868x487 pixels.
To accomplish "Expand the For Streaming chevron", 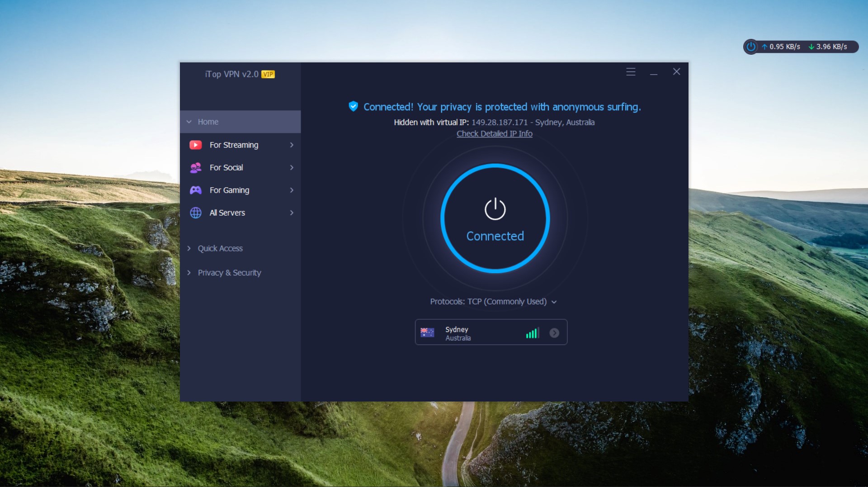I will point(292,145).
